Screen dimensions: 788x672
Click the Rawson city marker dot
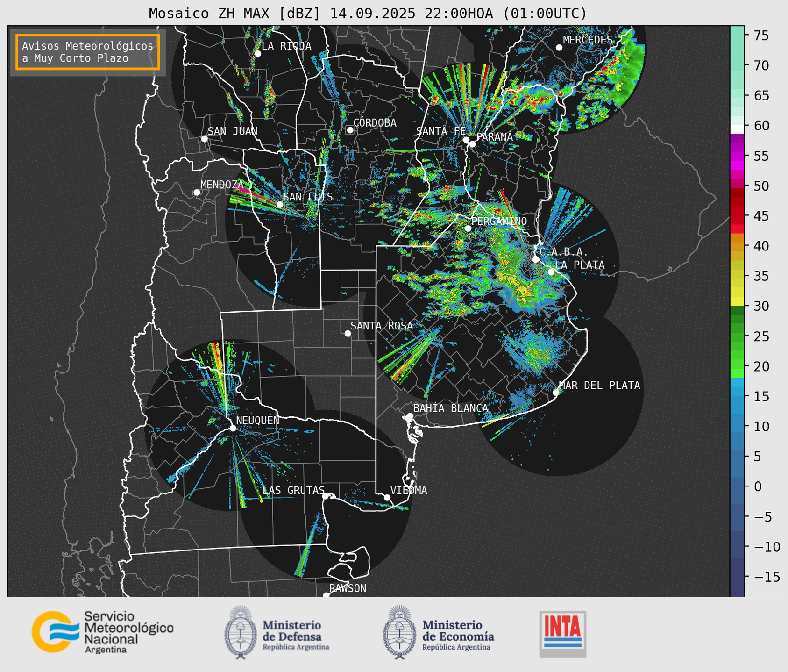click(326, 595)
